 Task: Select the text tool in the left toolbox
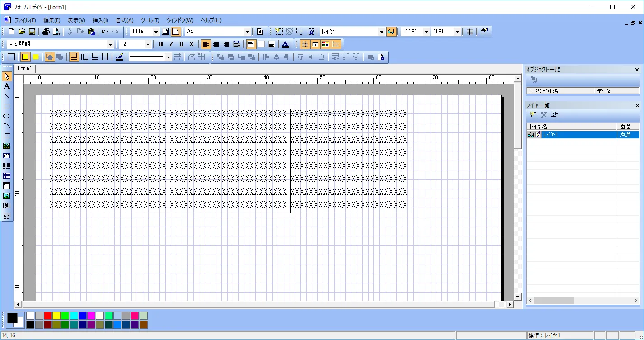click(7, 86)
